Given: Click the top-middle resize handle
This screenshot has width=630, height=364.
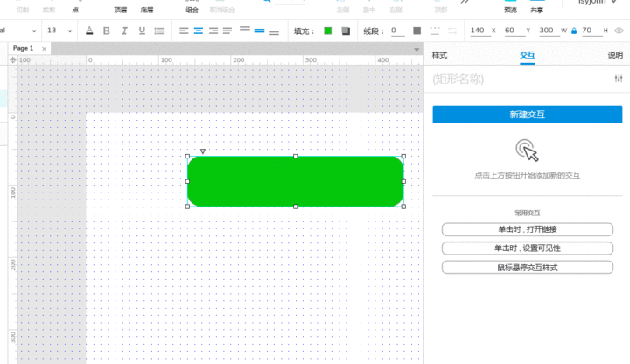Looking at the screenshot, I should 296,157.
